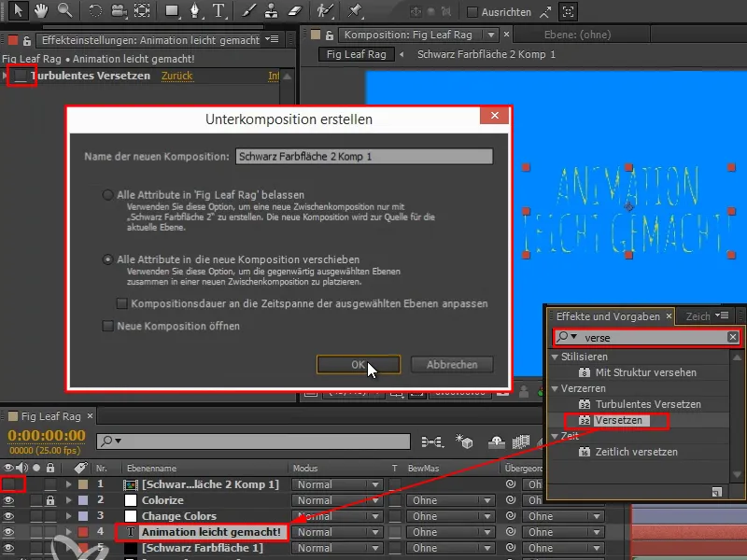Select the Hand tool

pyautogui.click(x=41, y=11)
